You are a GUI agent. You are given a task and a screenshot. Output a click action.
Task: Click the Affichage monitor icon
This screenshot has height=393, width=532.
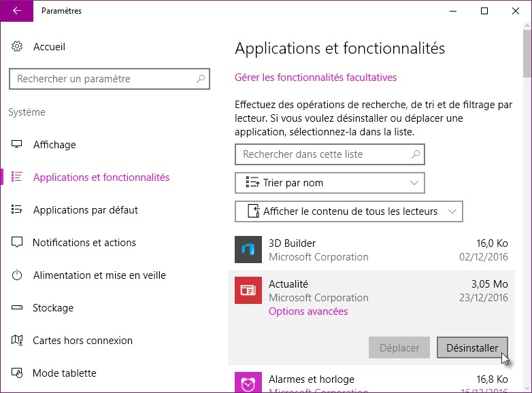[x=17, y=145]
